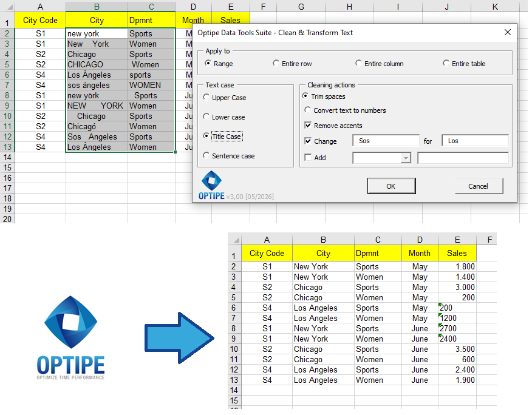532x415 pixels.
Task: Close the Clean & Transform Text dialog
Action: [507, 33]
